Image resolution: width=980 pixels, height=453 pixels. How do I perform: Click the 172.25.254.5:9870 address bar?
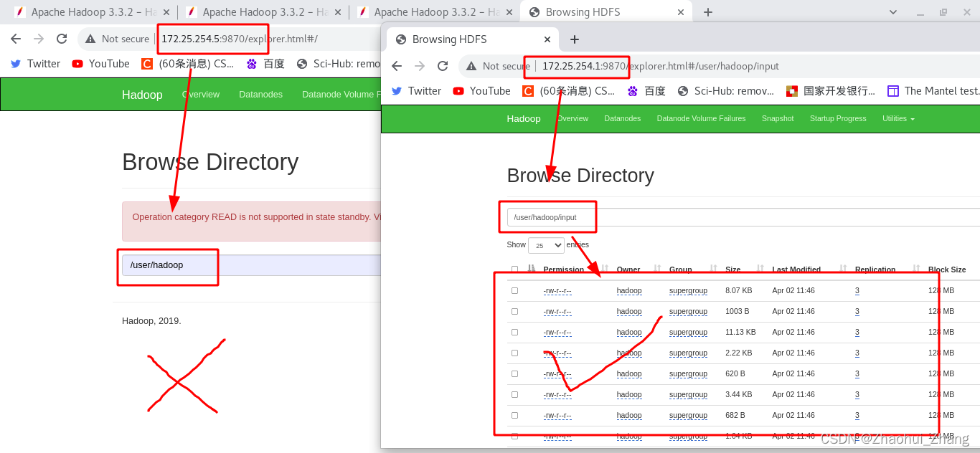[x=230, y=39]
